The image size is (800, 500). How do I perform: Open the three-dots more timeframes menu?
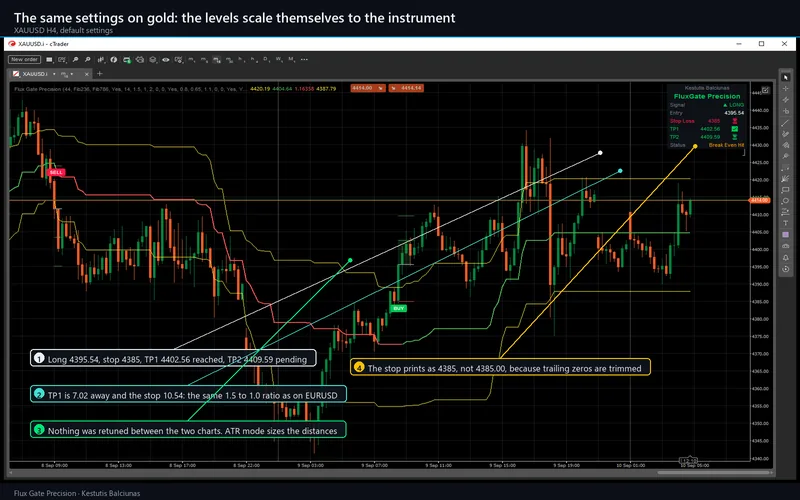pos(304,60)
